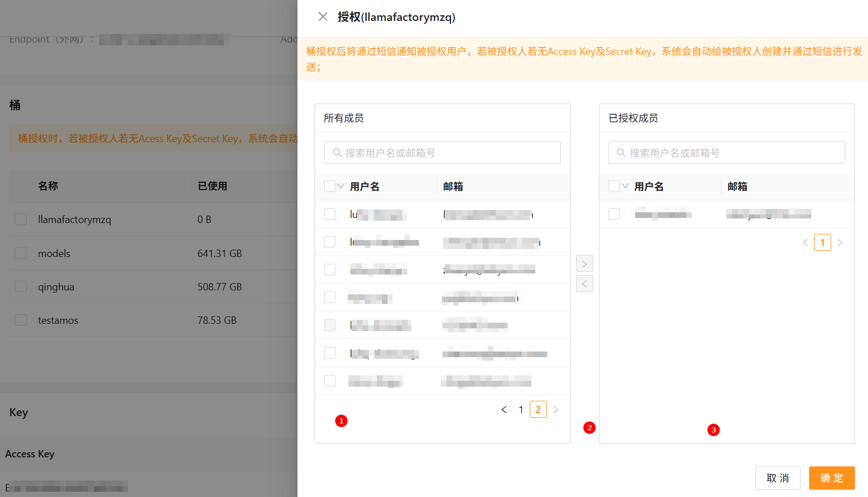Click bucket name 'models' in background table
Viewport: 868px width, 497px height.
54,254
